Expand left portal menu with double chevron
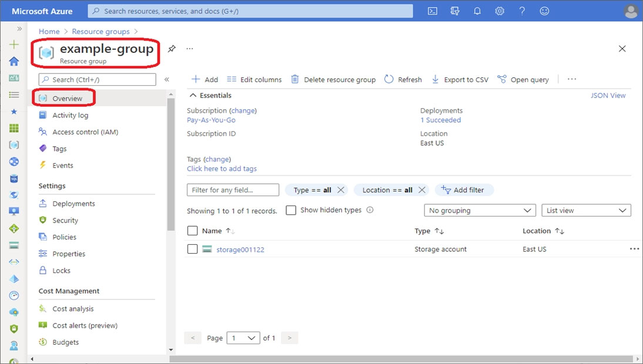This screenshot has width=643, height=364. coord(19,29)
